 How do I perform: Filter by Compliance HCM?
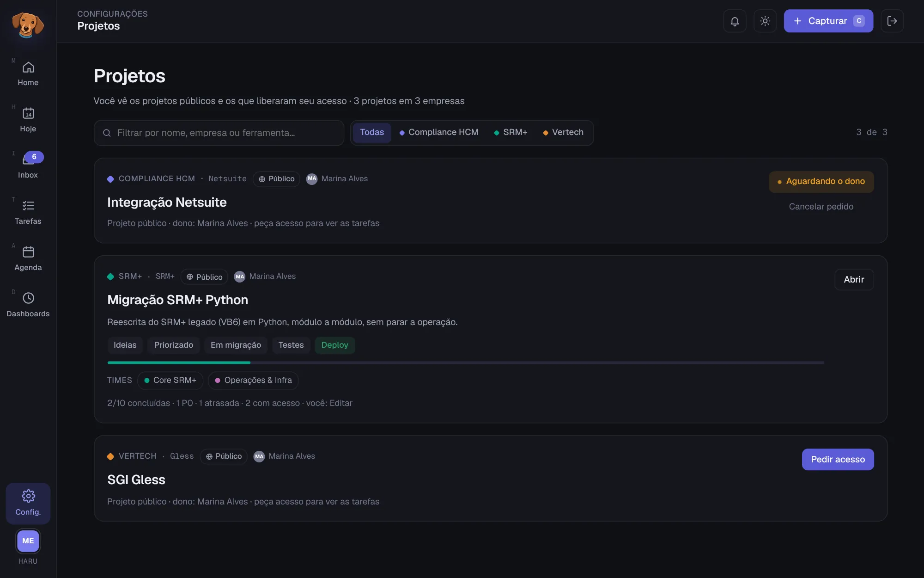pos(439,133)
